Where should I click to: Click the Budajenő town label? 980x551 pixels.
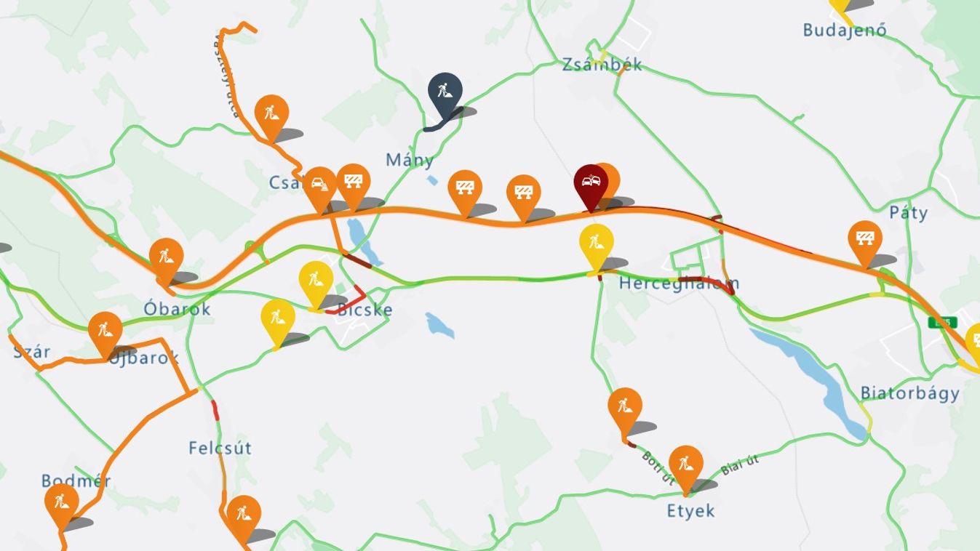(x=845, y=31)
